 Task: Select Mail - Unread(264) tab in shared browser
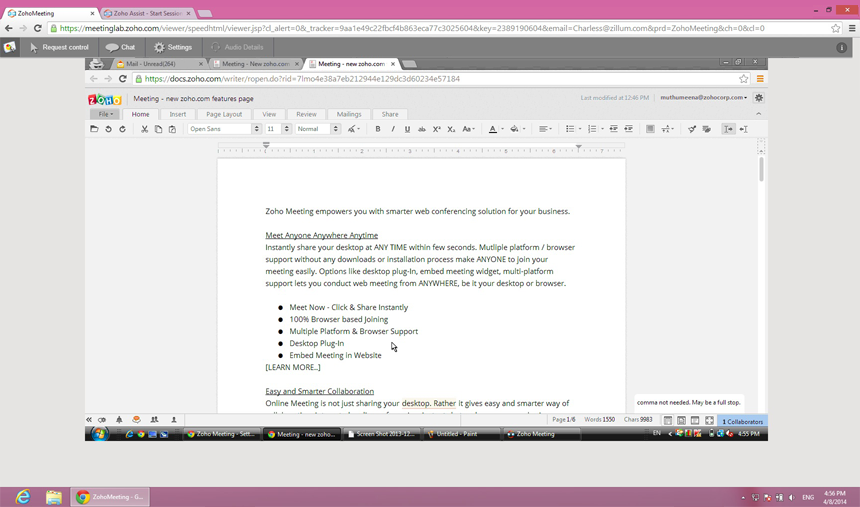click(159, 64)
